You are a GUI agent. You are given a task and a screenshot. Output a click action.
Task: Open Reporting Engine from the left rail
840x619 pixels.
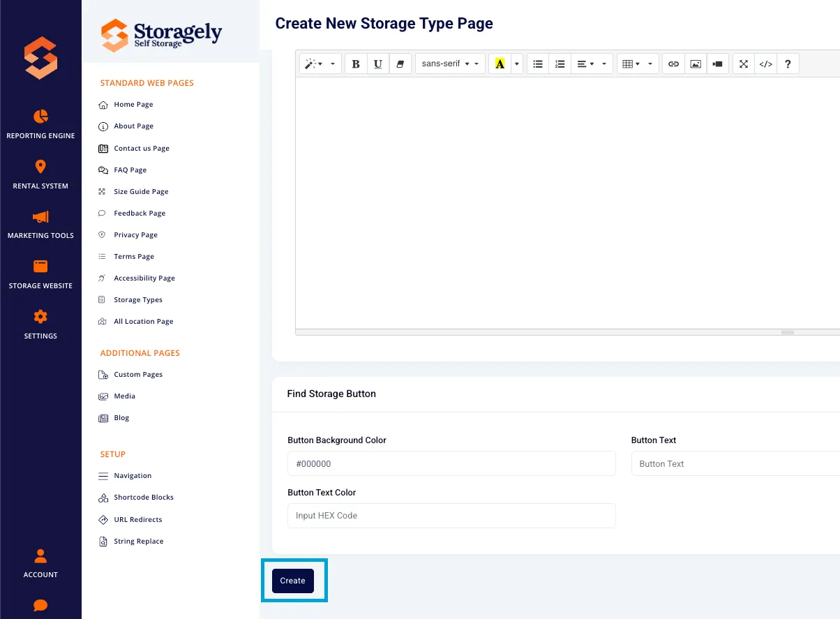pos(40,124)
